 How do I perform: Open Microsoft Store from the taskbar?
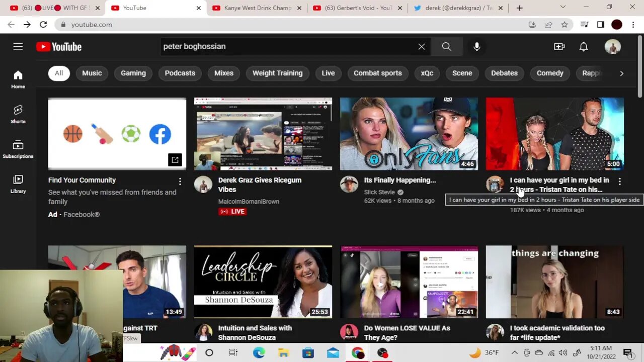tap(308, 353)
